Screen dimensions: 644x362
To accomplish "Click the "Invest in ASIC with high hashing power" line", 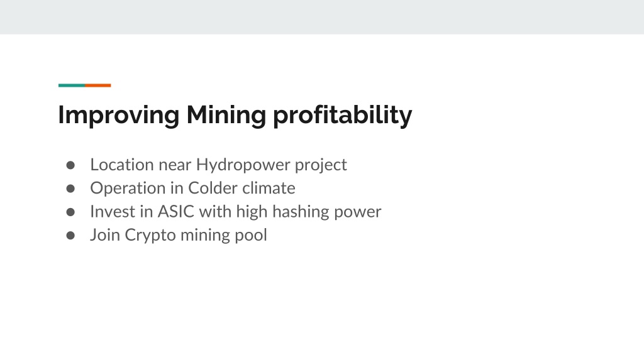I will 236,212.
